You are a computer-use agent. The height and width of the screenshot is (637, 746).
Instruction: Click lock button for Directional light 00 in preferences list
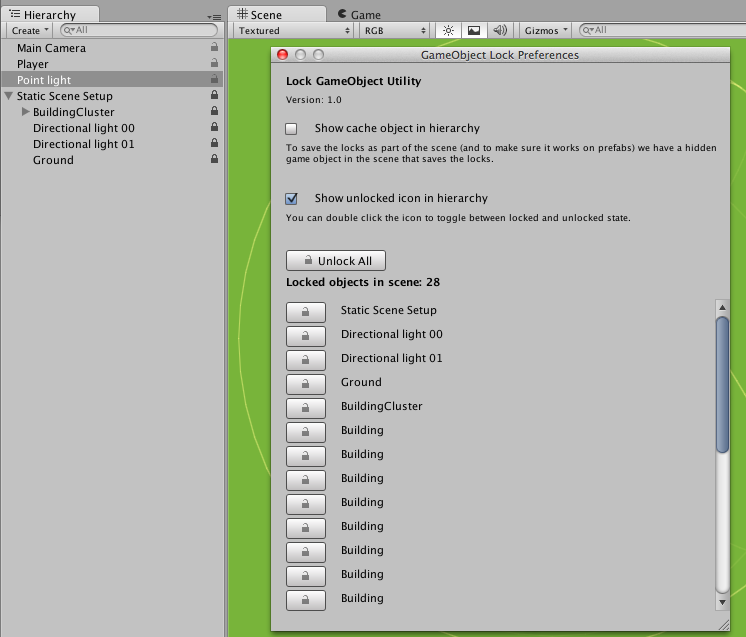point(306,336)
